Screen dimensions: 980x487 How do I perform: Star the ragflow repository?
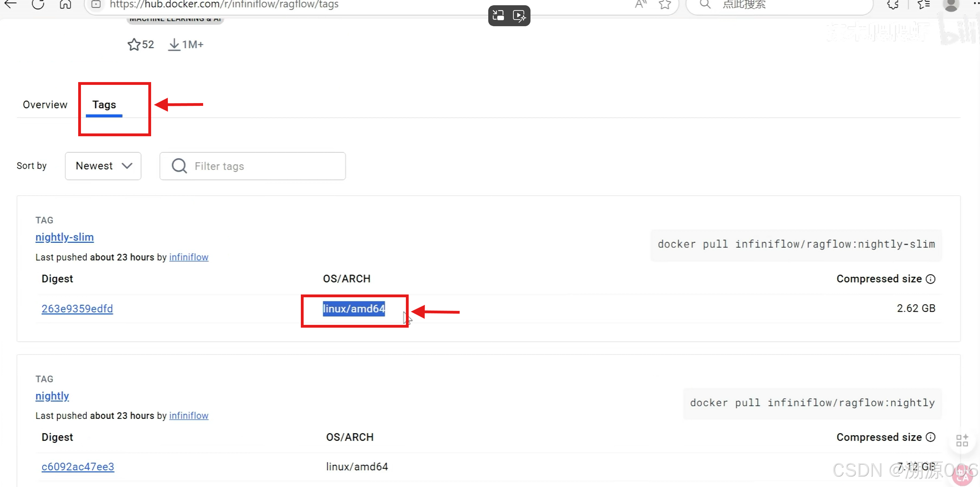[134, 45]
